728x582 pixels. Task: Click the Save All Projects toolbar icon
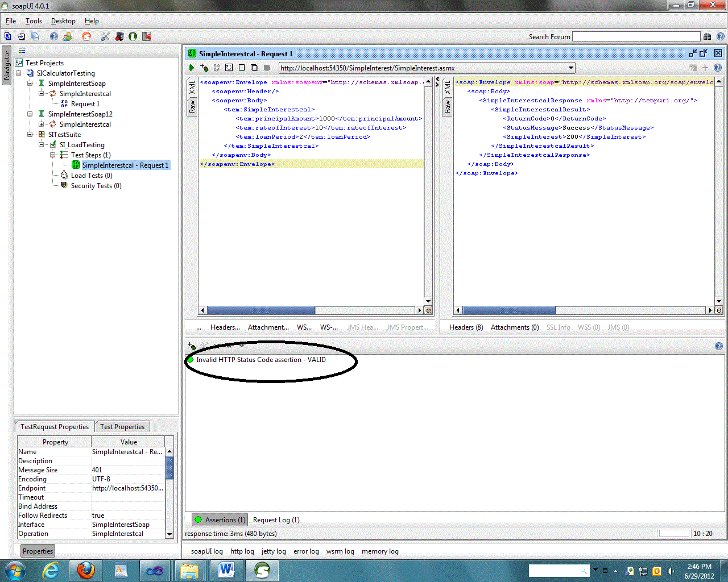point(35,36)
